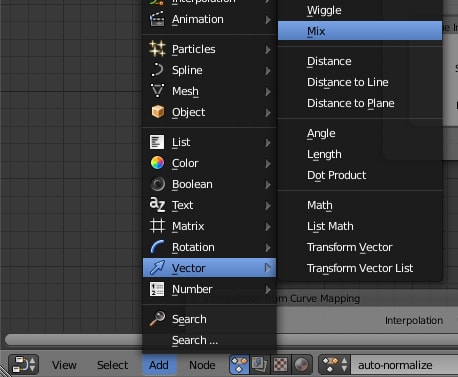Open the Node menu

click(202, 365)
